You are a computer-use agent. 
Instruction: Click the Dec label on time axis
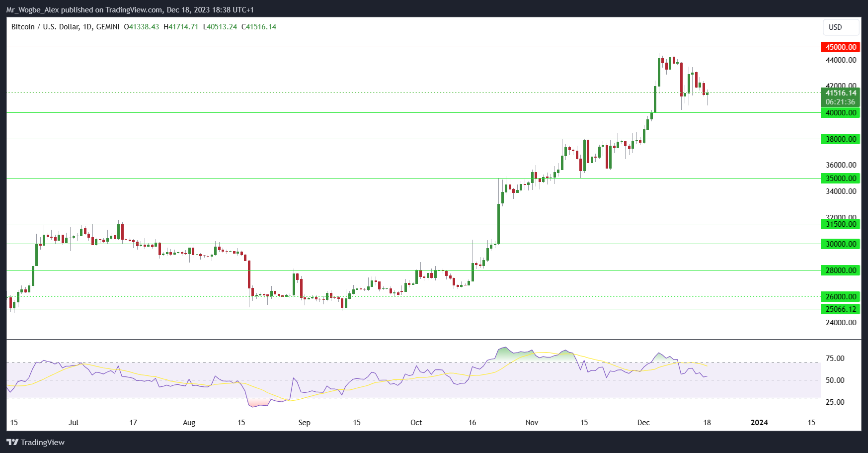tap(643, 423)
